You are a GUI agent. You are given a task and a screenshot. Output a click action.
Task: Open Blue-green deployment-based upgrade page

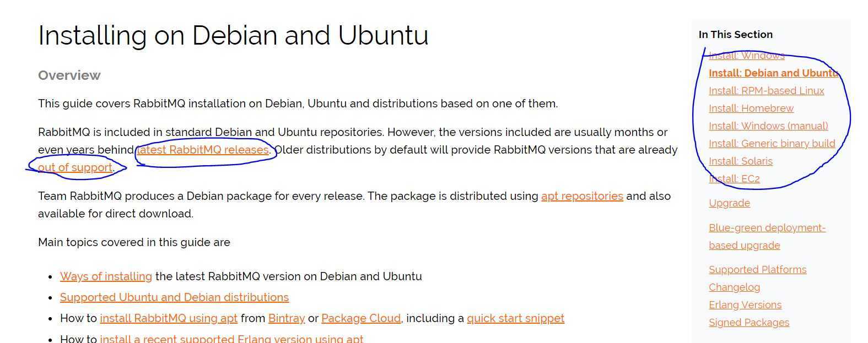(767, 237)
